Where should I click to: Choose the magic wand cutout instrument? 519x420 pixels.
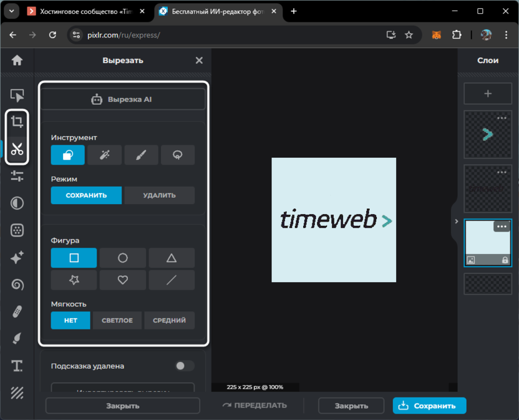click(105, 155)
